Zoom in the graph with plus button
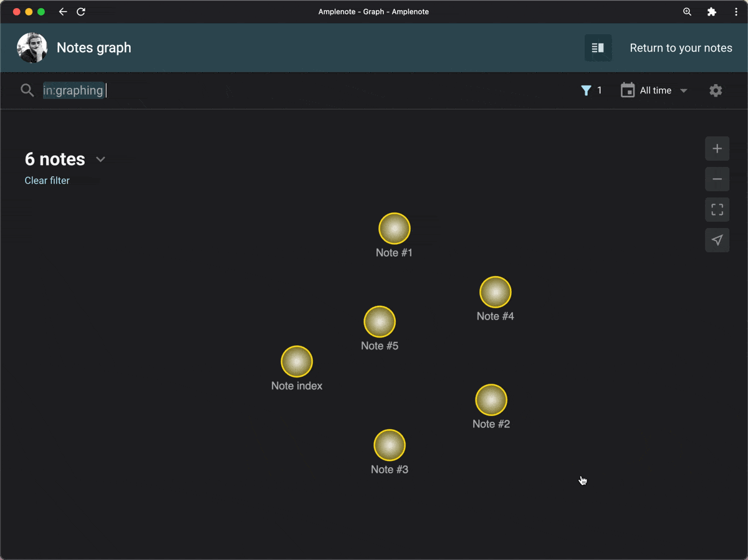Screen dimensions: 748x560 point(717,149)
